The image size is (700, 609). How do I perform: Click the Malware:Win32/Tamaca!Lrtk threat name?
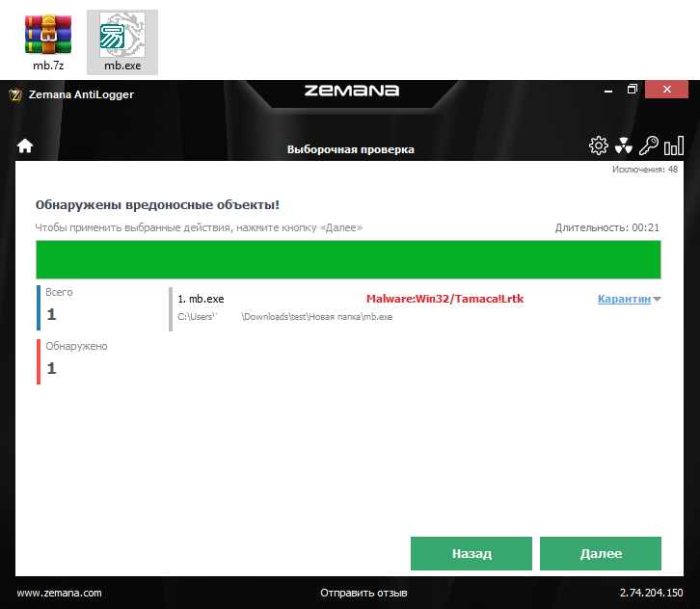[x=444, y=299]
